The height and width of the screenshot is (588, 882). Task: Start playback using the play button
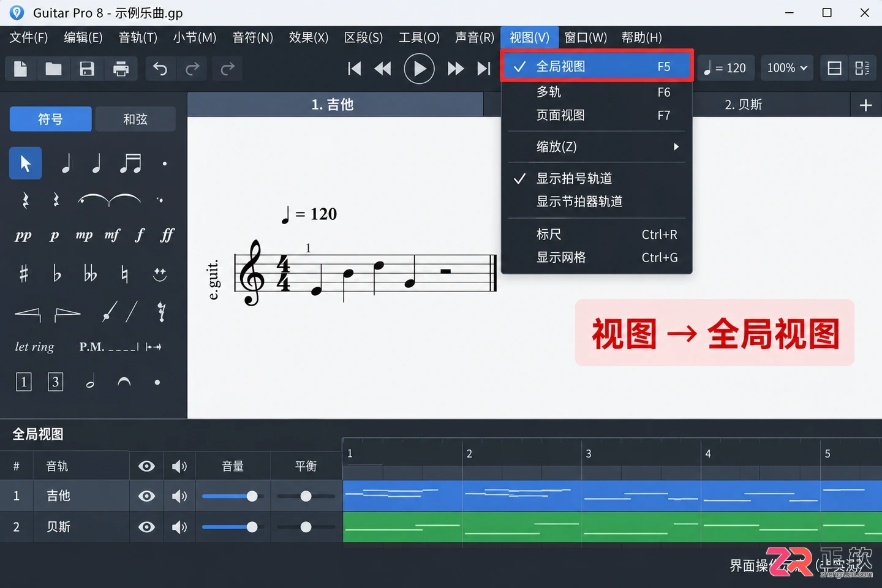click(x=419, y=68)
